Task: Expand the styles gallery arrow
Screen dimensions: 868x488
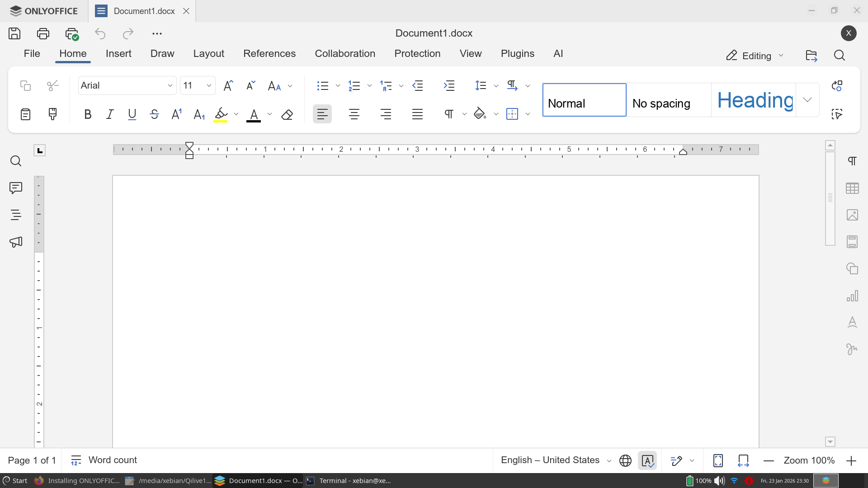Action: tap(807, 100)
